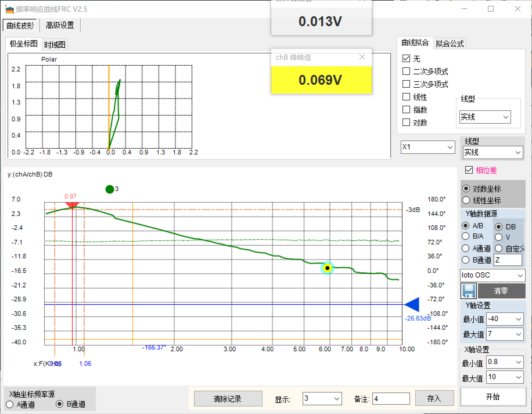
Task: Click the yellow 0.069V reading panel
Action: tap(321, 80)
